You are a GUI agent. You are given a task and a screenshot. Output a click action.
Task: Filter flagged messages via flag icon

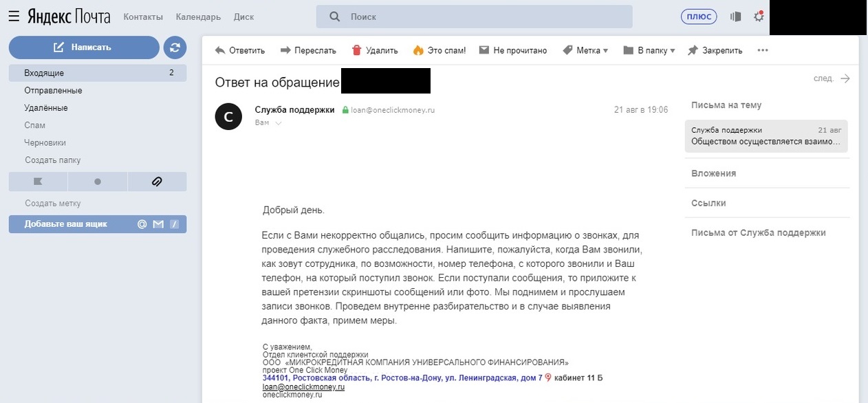pos(38,182)
